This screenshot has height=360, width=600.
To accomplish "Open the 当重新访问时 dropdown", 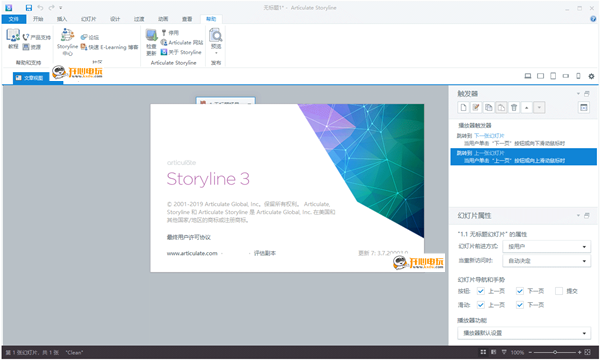I will [x=546, y=261].
